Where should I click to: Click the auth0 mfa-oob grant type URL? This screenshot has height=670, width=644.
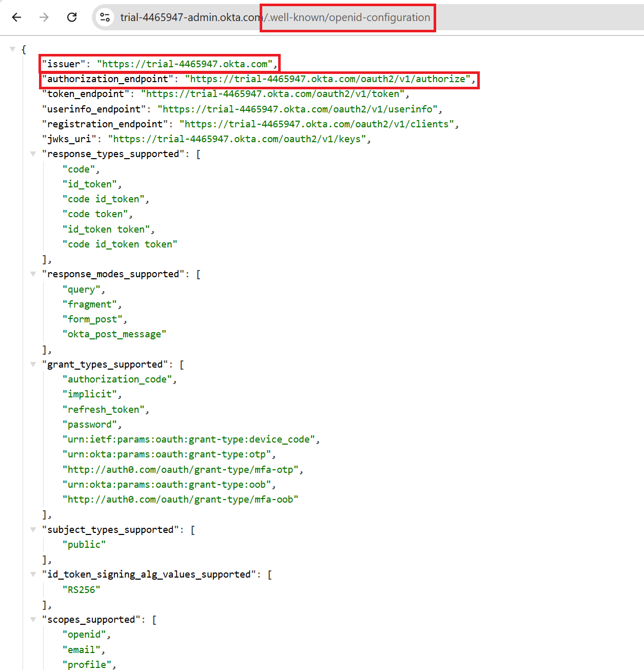(x=181, y=500)
